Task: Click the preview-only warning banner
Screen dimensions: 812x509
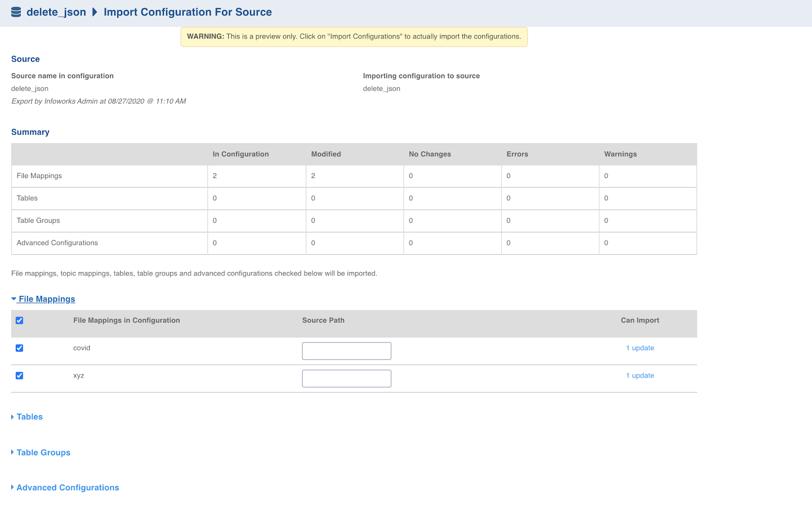Action: [354, 37]
